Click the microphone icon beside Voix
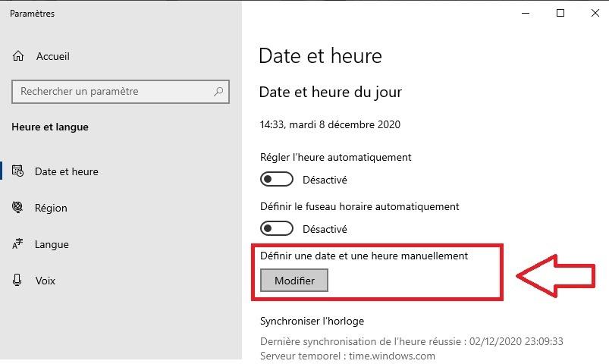 click(17, 280)
